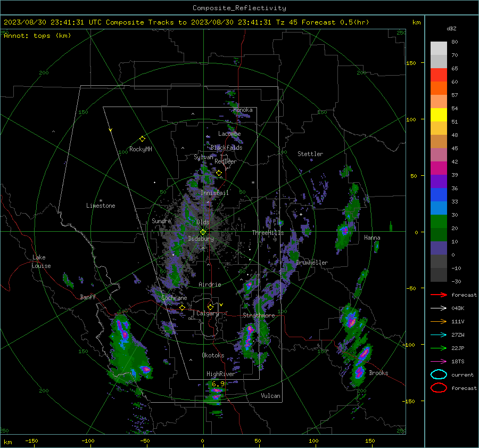Click the 'HighRiver' label
This screenshot has height=448, width=479.
pyautogui.click(x=221, y=374)
